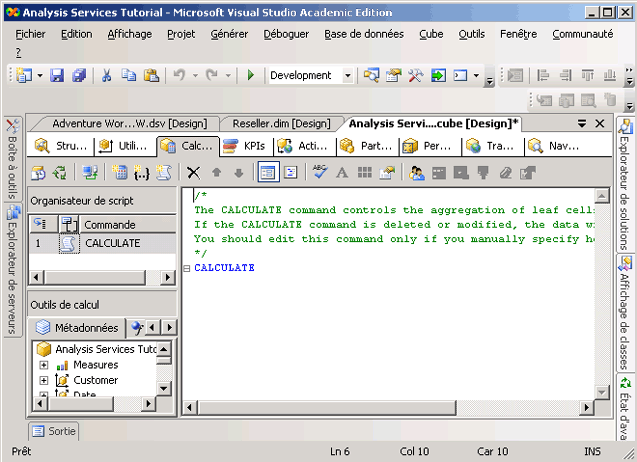Select the Métadonnées tab in calculation tools
This screenshot has width=637, height=462.
77,328
